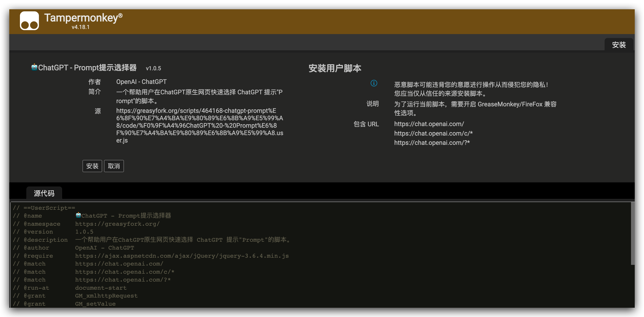Click the script description text under 简介

tap(199, 96)
